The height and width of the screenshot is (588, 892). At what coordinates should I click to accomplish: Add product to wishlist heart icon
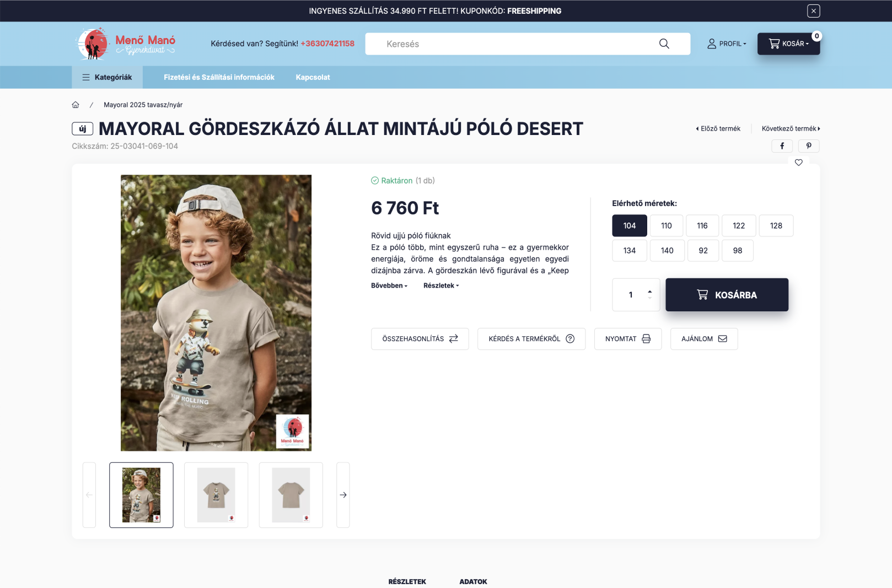coord(798,163)
